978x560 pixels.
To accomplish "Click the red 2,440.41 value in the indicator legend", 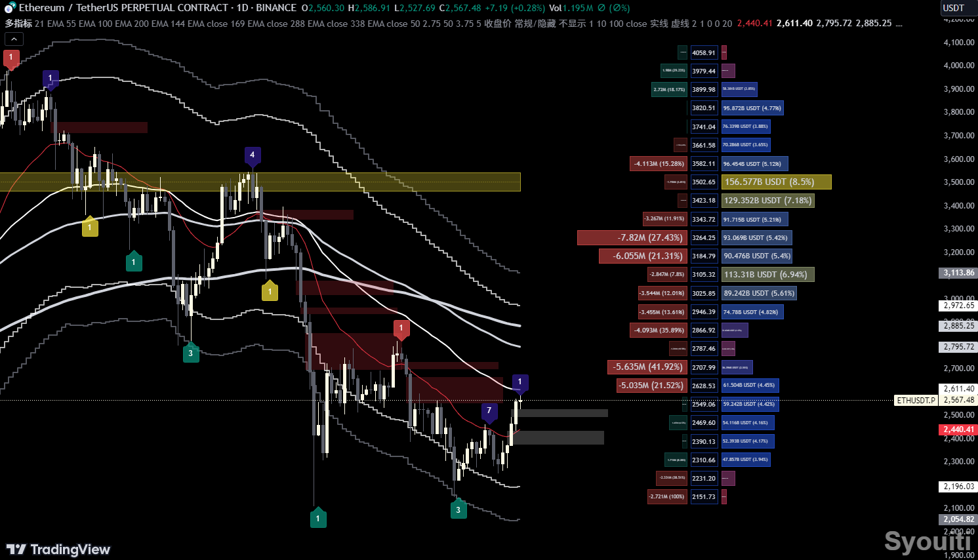I will [754, 24].
